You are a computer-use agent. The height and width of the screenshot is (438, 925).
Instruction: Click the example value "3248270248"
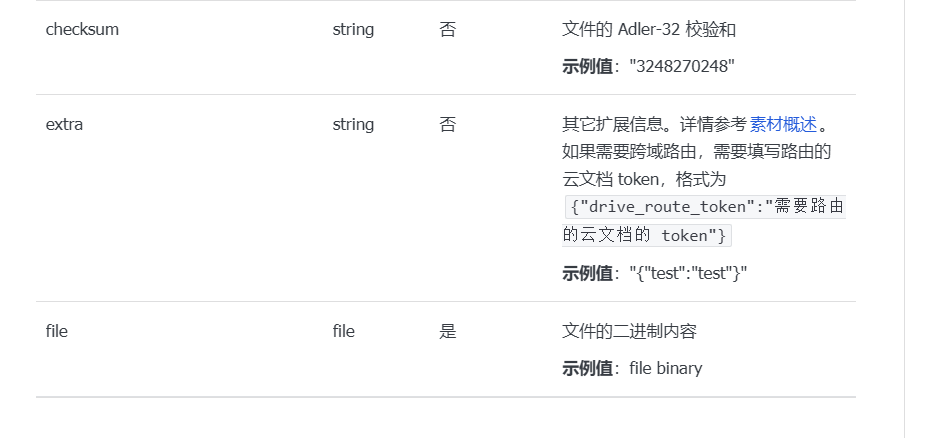click(682, 67)
